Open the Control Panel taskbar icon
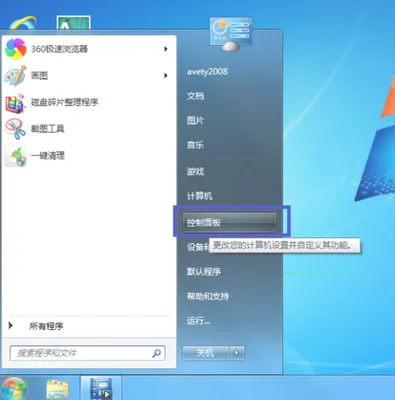This screenshot has width=395, height=400. [x=101, y=389]
